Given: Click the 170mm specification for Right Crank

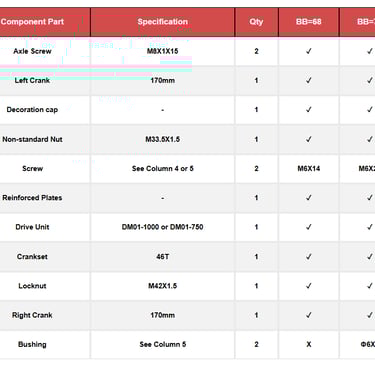Looking at the screenshot, I should 163,315.
